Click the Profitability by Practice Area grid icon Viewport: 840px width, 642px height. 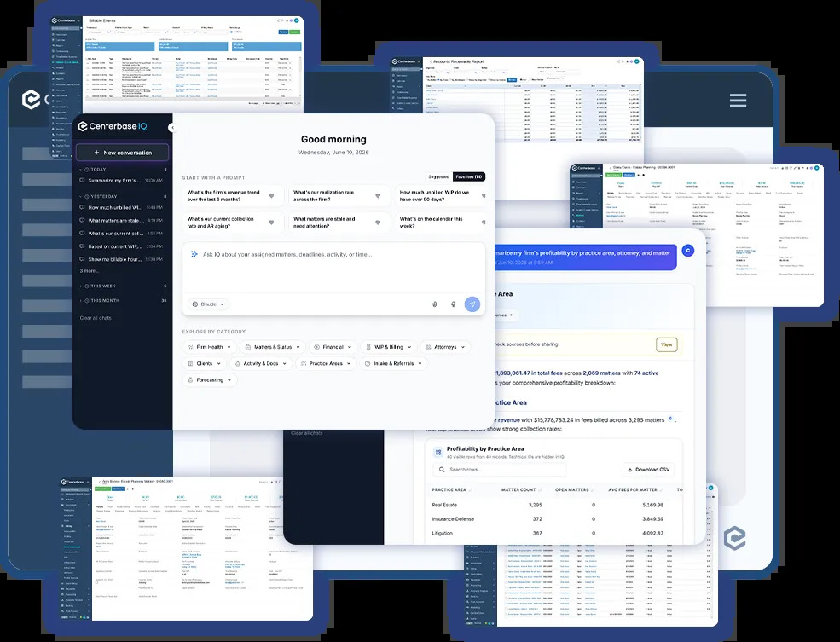[x=438, y=453]
